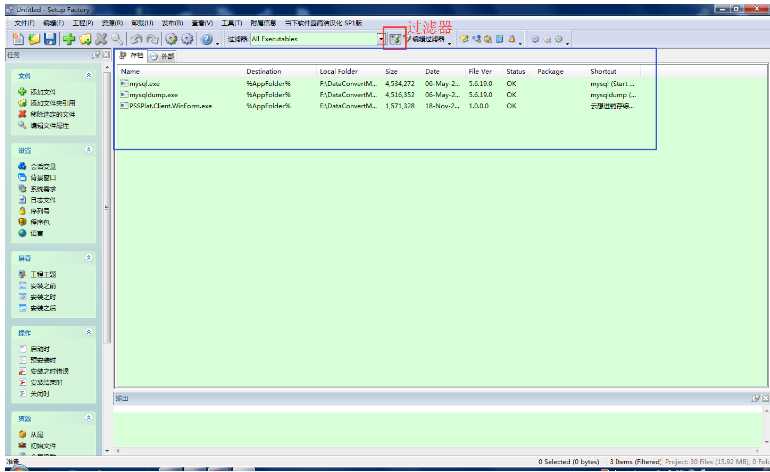Select the mysqldump.exe file name
The height and width of the screenshot is (472, 770).
pyautogui.click(x=153, y=95)
